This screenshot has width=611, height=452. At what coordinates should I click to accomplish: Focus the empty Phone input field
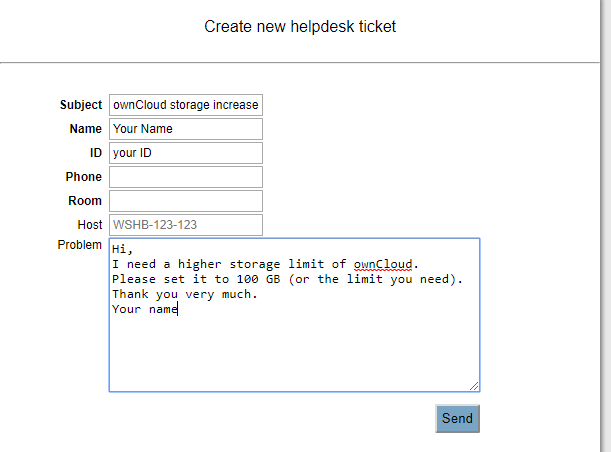pyautogui.click(x=186, y=177)
